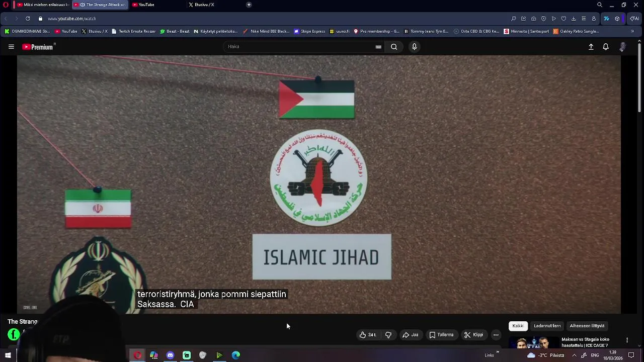This screenshot has width=644, height=362.
Task: Add page to bookmarks with heart icon
Action: tap(563, 19)
